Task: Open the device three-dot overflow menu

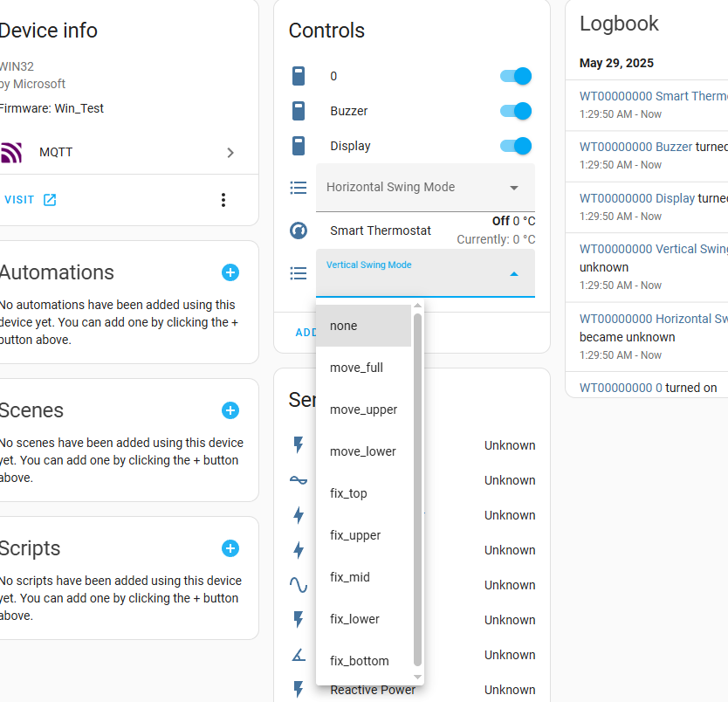Action: pyautogui.click(x=223, y=200)
